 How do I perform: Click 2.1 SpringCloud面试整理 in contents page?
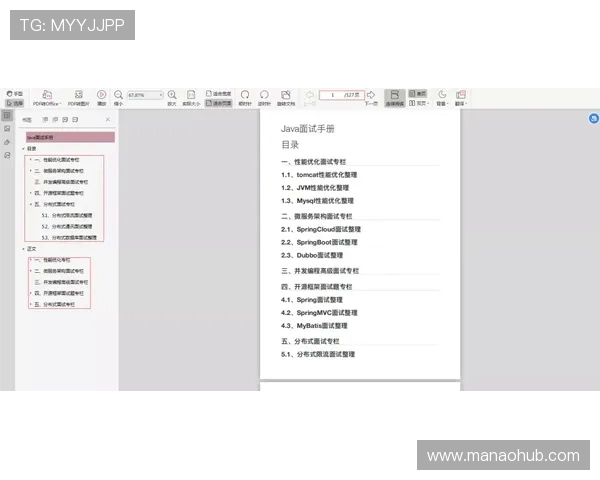tap(321, 229)
